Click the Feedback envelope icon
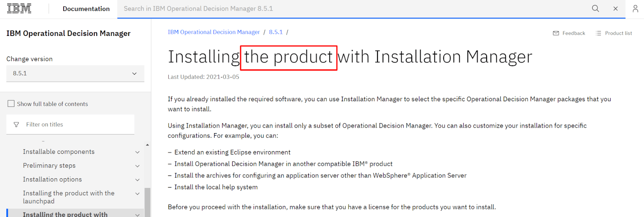644x217 pixels. click(x=556, y=33)
